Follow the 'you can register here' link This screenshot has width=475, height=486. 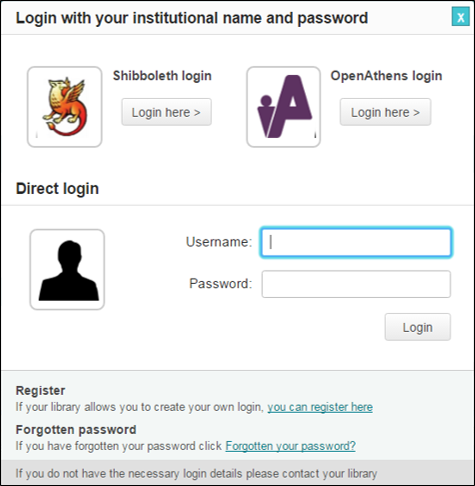point(320,407)
